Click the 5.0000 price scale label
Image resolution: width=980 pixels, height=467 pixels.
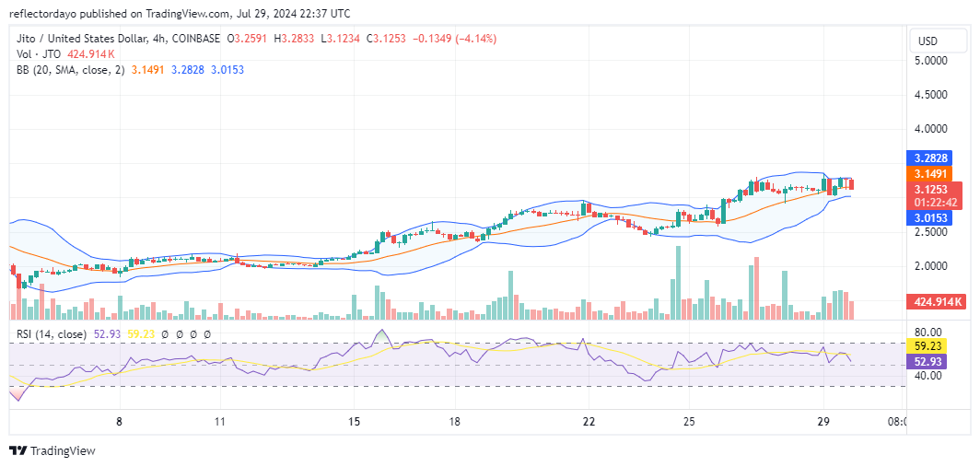[x=932, y=62]
